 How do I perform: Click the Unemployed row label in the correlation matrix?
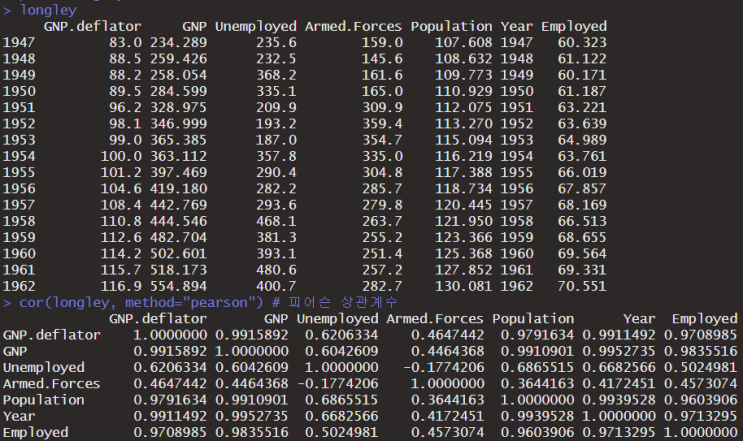(44, 368)
